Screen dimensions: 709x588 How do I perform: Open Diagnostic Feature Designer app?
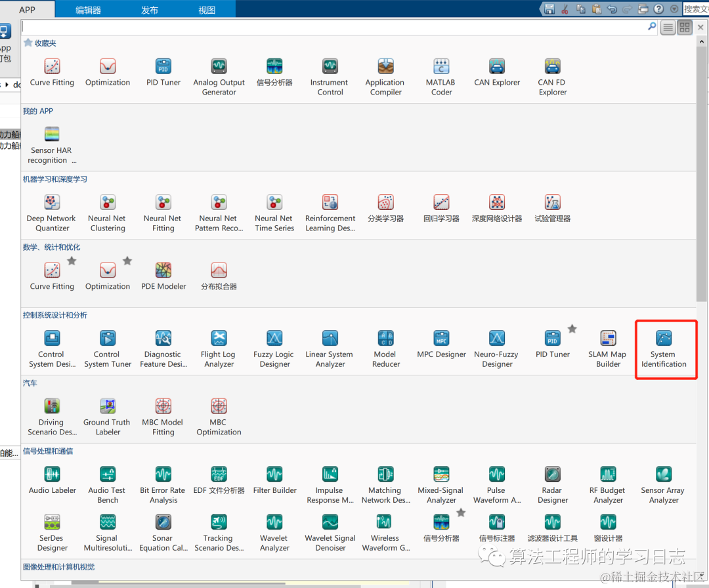(163, 349)
